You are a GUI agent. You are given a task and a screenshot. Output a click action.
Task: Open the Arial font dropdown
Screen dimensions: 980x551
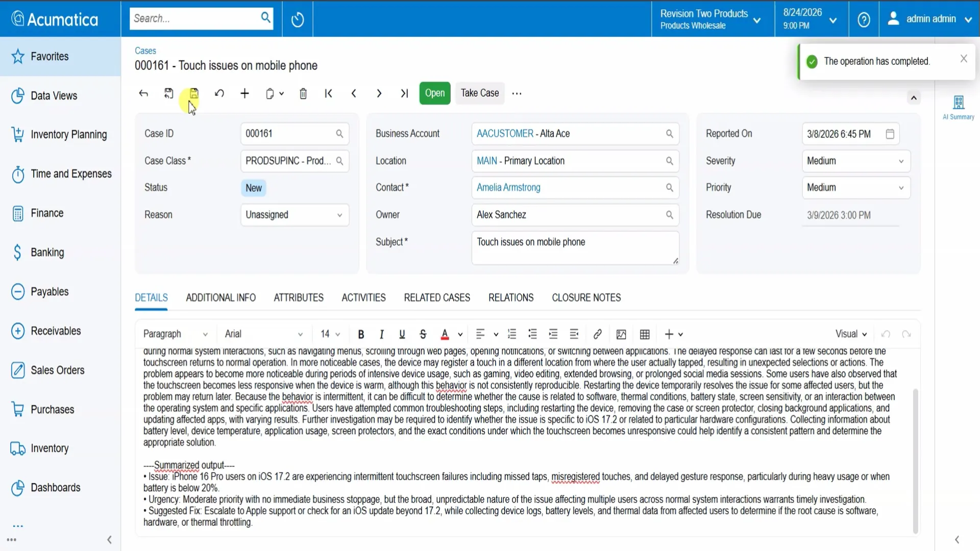click(x=264, y=334)
